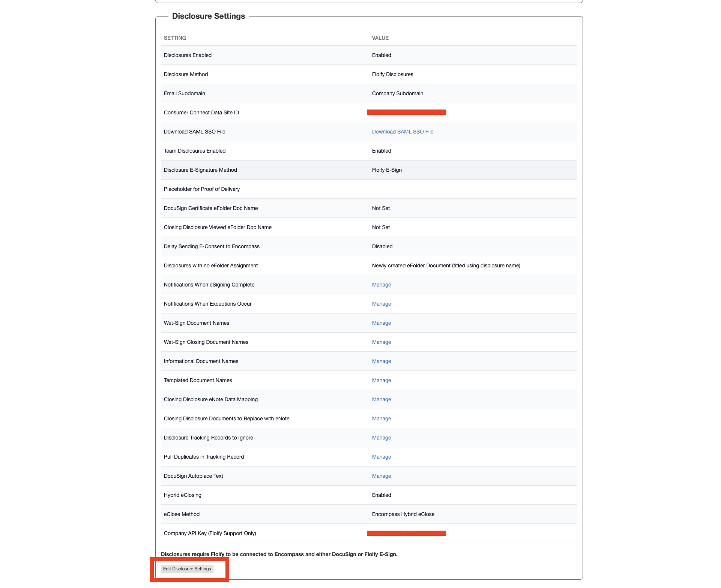Download the SAML SSO File link
Image resolution: width=721 pixels, height=588 pixels.
pos(403,132)
